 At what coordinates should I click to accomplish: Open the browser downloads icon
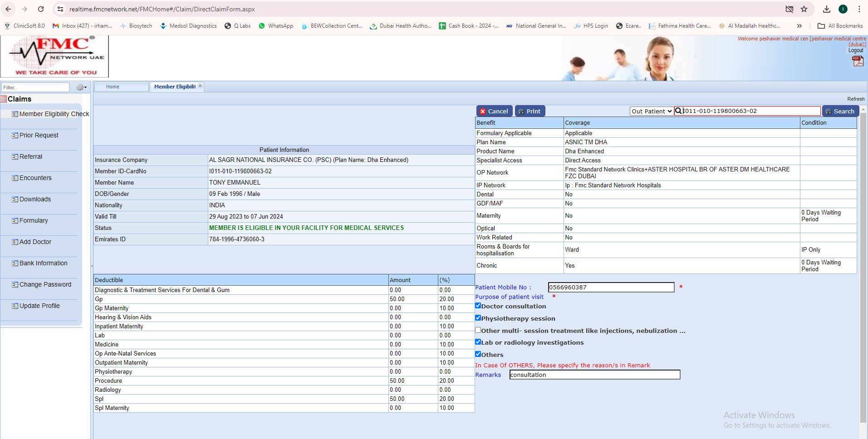pos(826,9)
